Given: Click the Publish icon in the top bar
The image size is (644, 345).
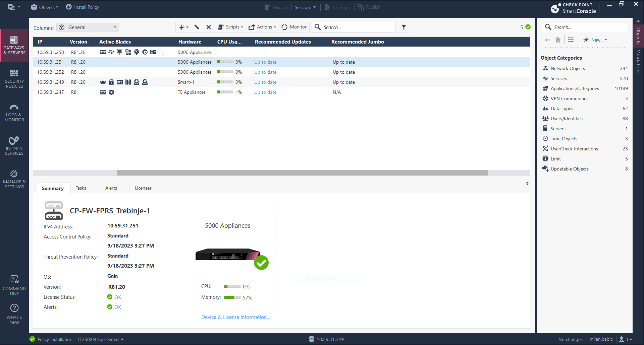Looking at the screenshot, I should point(361,7).
